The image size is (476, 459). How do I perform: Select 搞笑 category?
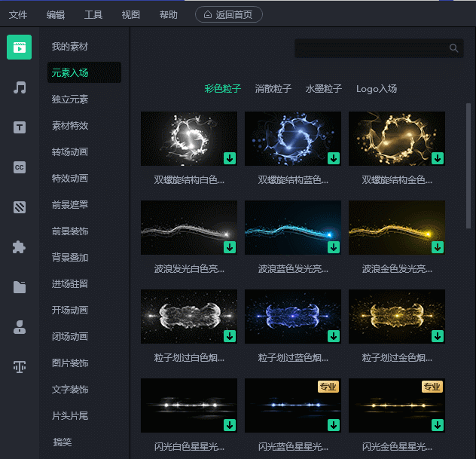63,442
